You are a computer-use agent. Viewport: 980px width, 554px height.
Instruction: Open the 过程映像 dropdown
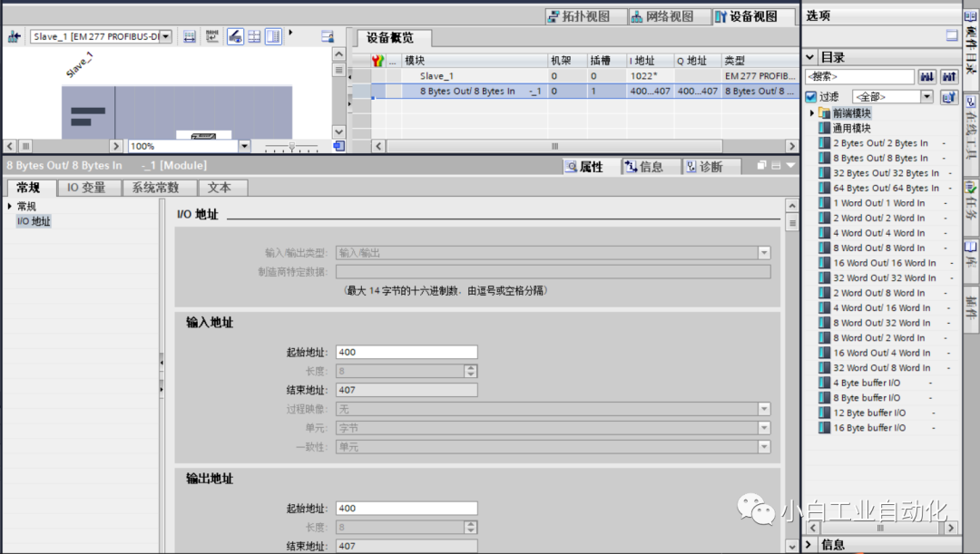point(764,409)
